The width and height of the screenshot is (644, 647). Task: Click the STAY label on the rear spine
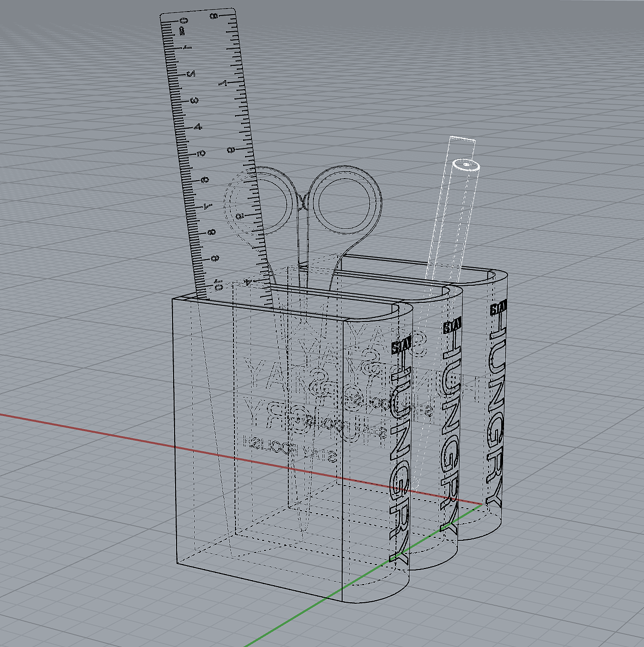[x=499, y=308]
